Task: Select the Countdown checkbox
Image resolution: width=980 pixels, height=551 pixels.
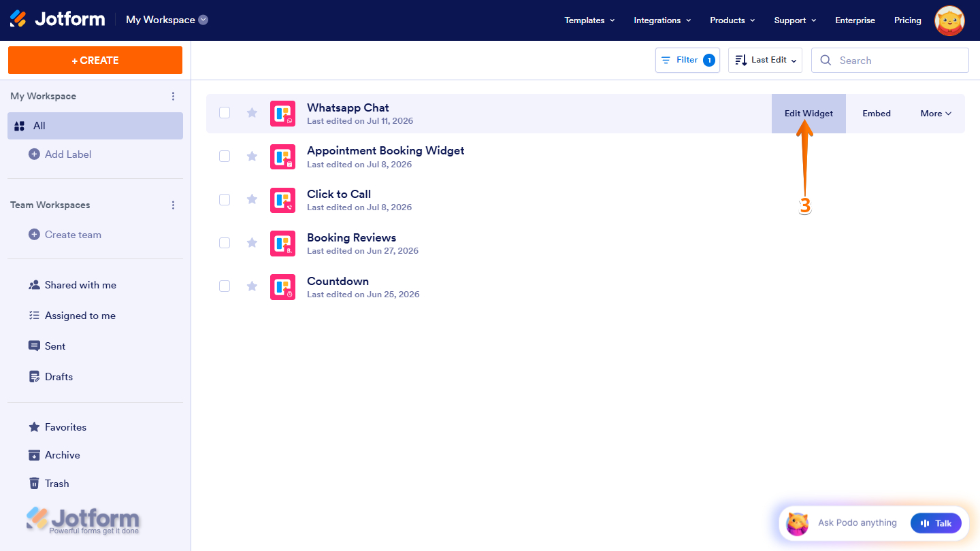Action: click(225, 286)
